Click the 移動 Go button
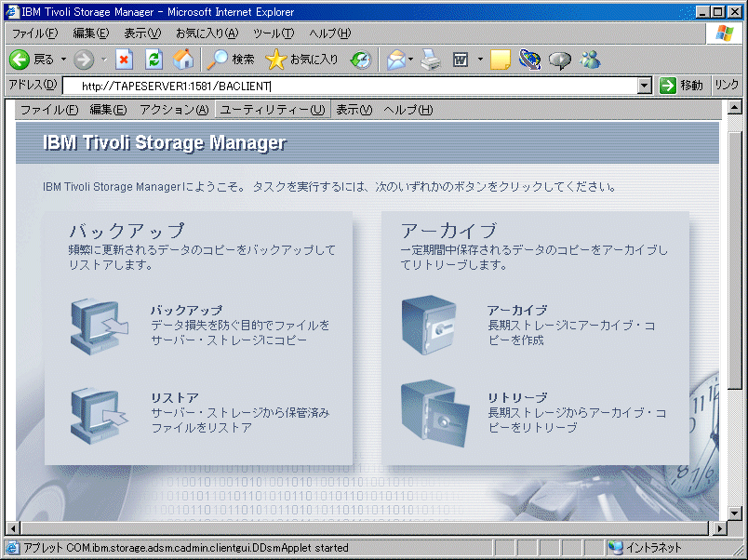Image resolution: width=748 pixels, height=560 pixels. [x=682, y=86]
